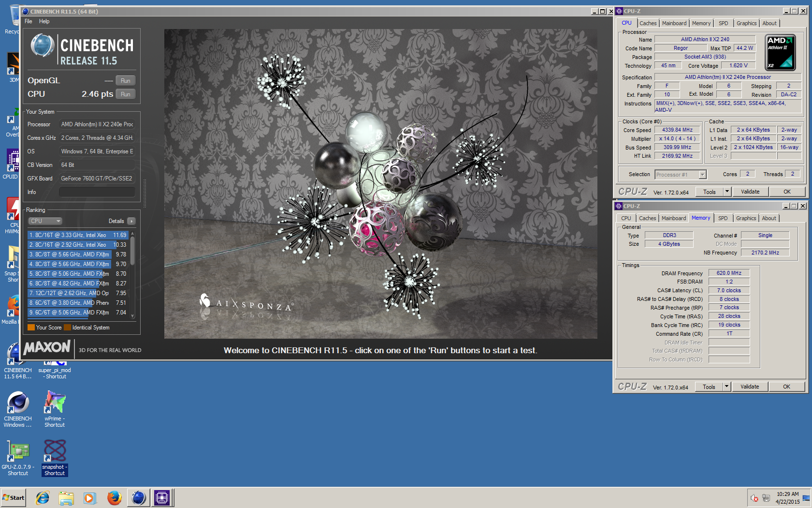Select the snapshot desktop shortcut
Image resolution: width=812 pixels, height=508 pixels.
55,458
